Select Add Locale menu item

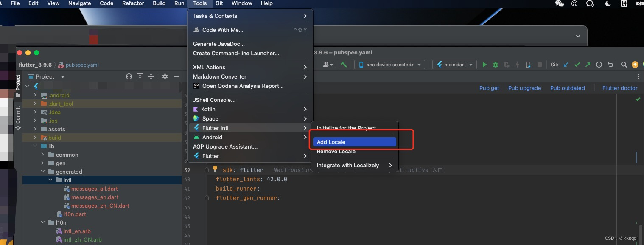click(355, 142)
